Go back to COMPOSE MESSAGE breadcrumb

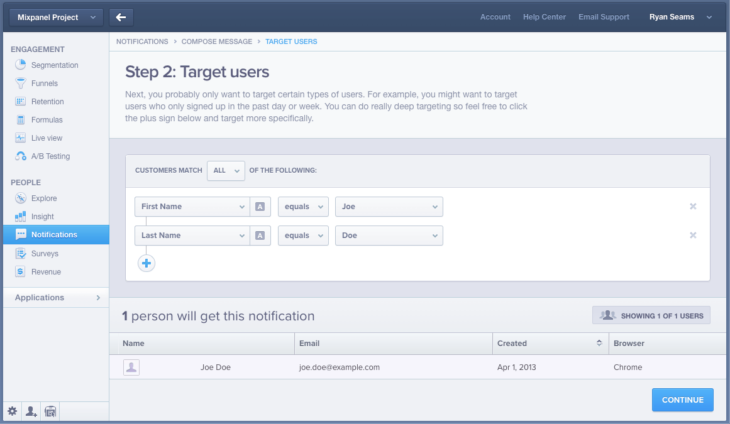(216, 41)
